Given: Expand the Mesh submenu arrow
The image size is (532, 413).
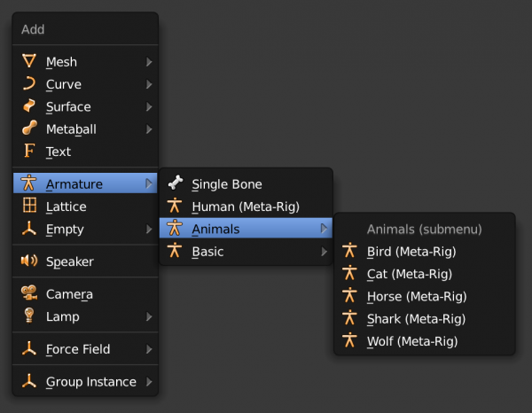Looking at the screenshot, I should (x=149, y=62).
